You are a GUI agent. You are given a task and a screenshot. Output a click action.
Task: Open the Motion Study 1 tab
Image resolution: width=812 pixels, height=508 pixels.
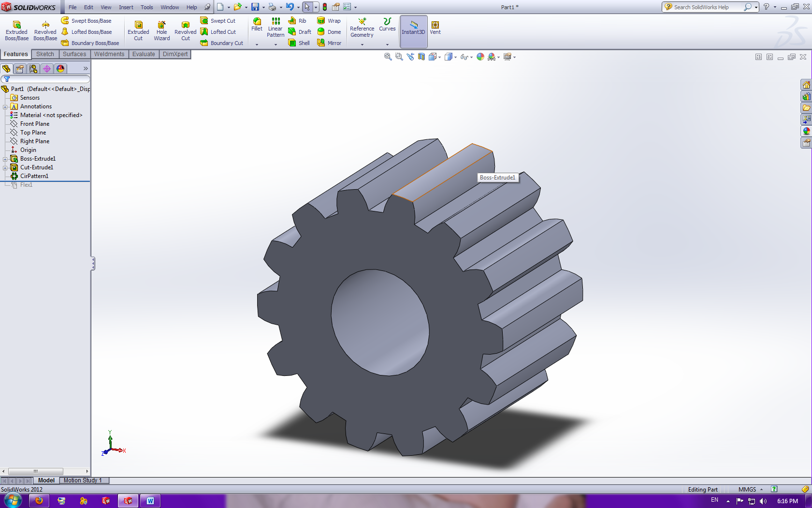pyautogui.click(x=83, y=480)
